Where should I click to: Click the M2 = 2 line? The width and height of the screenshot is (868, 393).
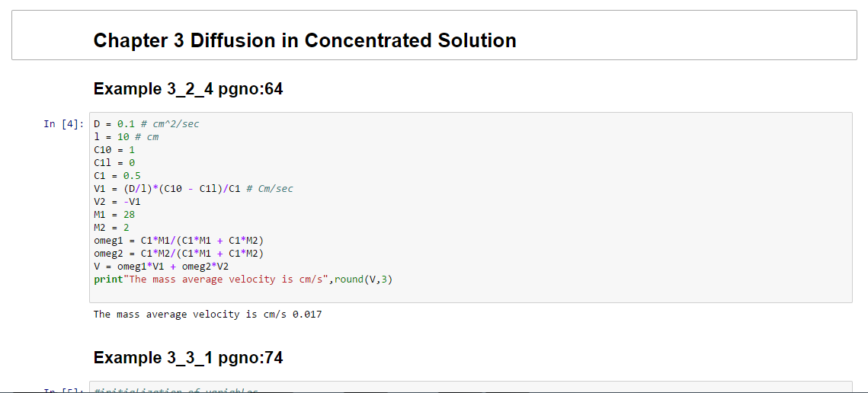click(111, 228)
